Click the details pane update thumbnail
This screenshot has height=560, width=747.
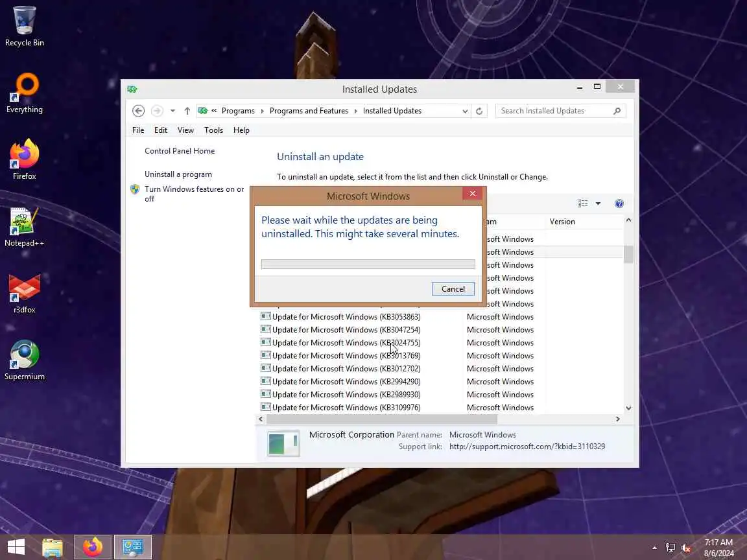283,443
